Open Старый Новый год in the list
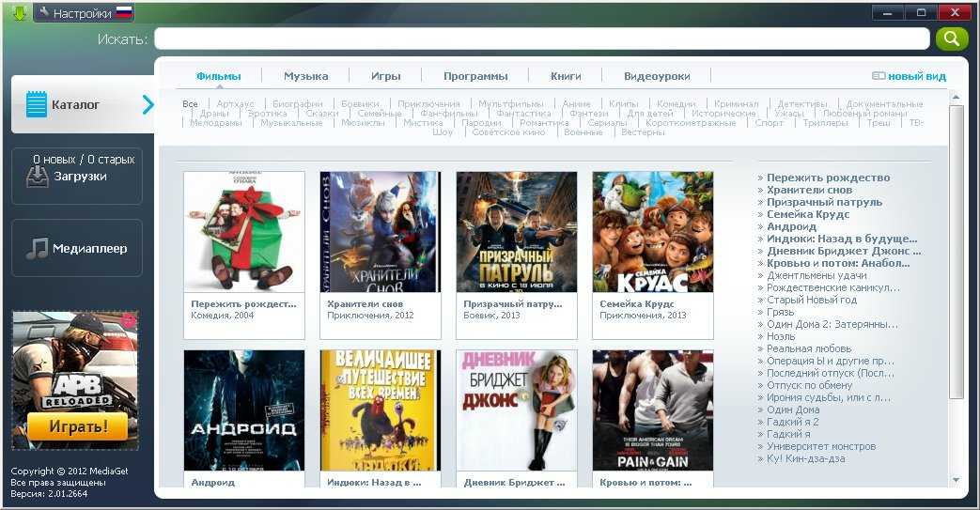 (811, 300)
